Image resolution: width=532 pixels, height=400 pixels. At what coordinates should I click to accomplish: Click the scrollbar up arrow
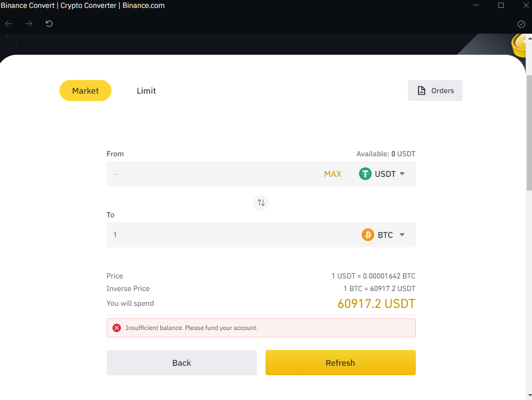(x=529, y=38)
